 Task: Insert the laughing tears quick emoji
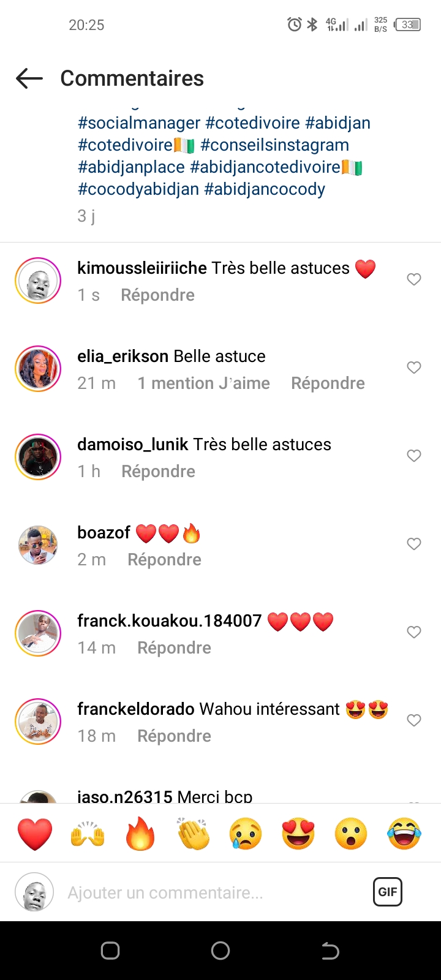click(x=404, y=834)
